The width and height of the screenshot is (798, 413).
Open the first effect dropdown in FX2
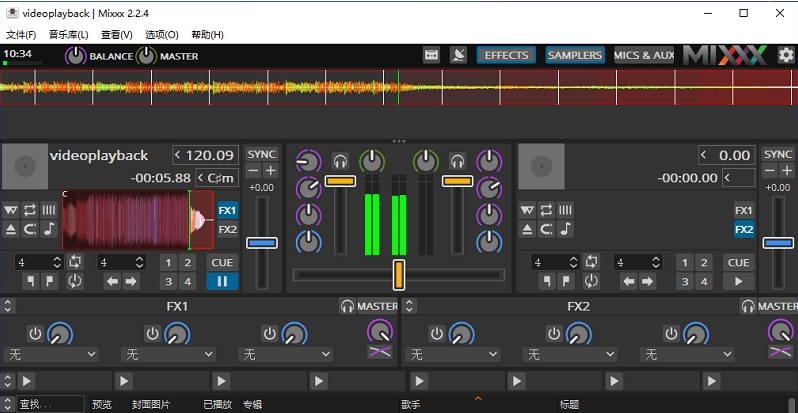(451, 354)
